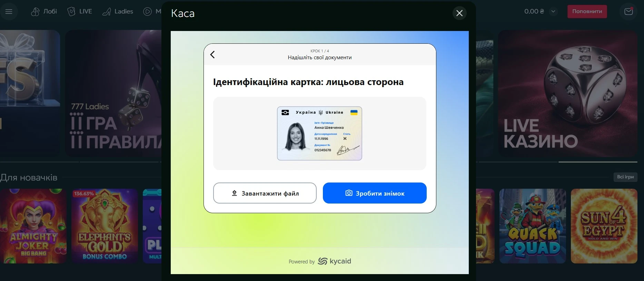This screenshot has height=281, width=644.
Task: Go back using the left arrow
Action: tap(212, 54)
